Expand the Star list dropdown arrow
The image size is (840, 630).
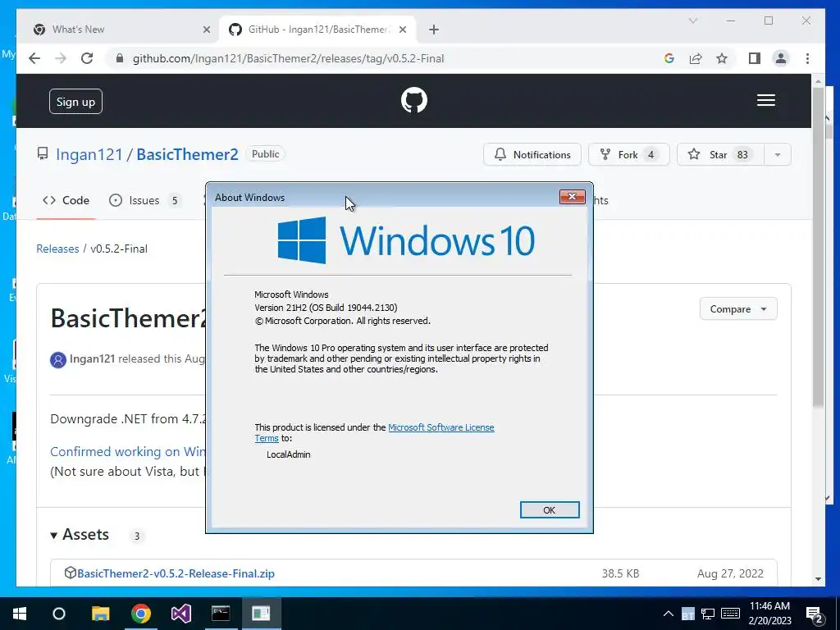tap(778, 155)
